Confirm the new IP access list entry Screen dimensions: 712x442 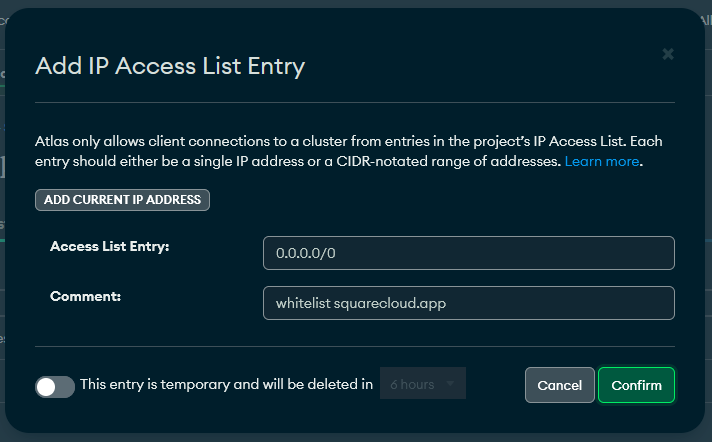point(636,385)
